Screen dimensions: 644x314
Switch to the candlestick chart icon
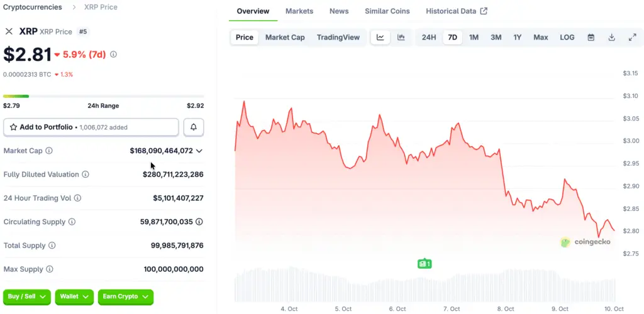tap(401, 38)
